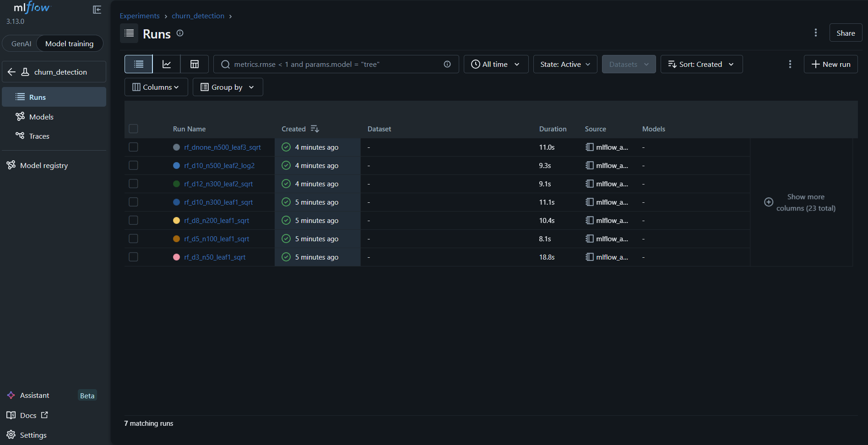
Task: Click the Settings gear icon
Action: [x=11, y=434]
